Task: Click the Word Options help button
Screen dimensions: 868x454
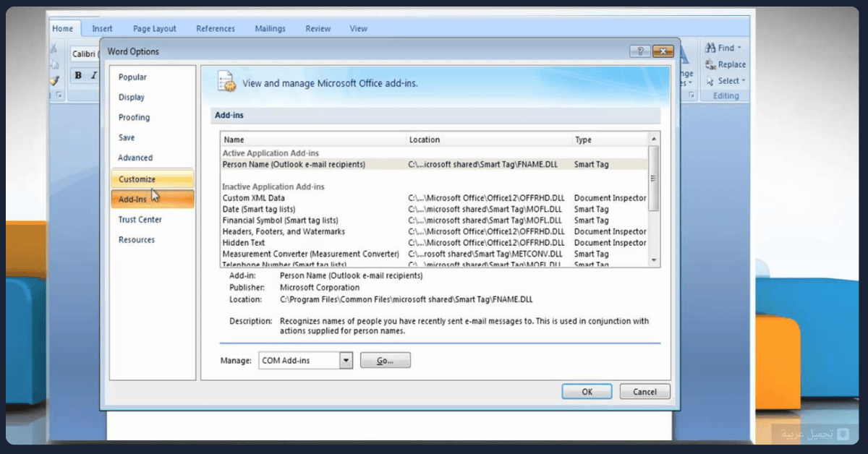Action: [641, 51]
